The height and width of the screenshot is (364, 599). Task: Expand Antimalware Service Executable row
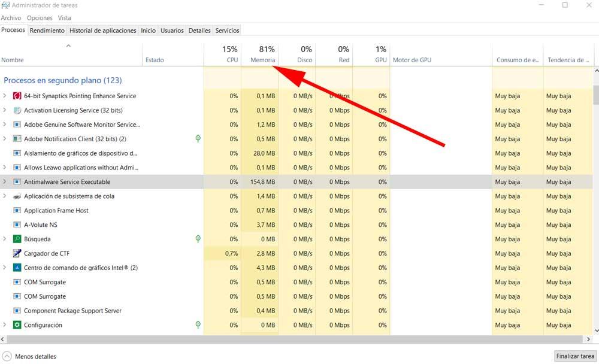coord(5,181)
